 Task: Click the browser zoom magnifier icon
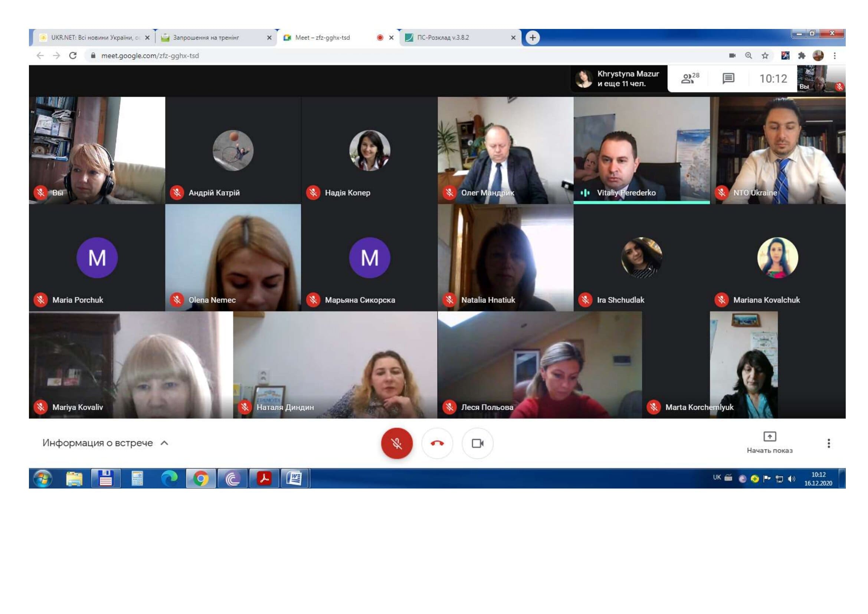click(x=748, y=56)
